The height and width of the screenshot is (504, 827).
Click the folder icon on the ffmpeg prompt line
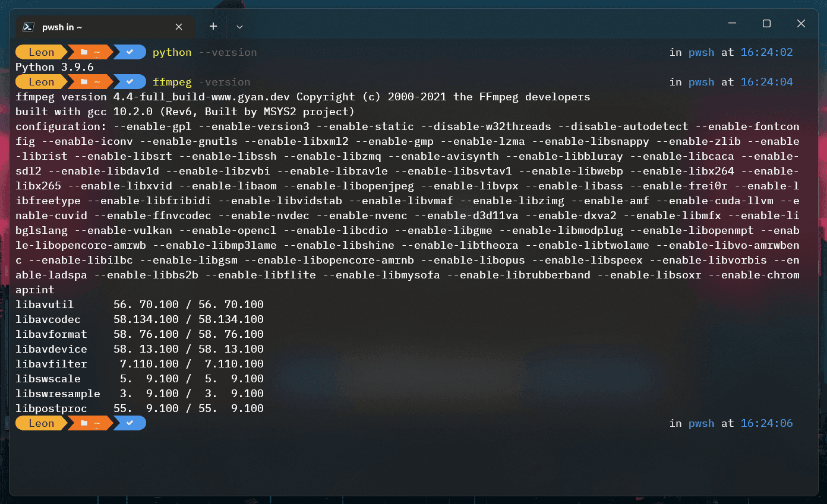tap(84, 82)
